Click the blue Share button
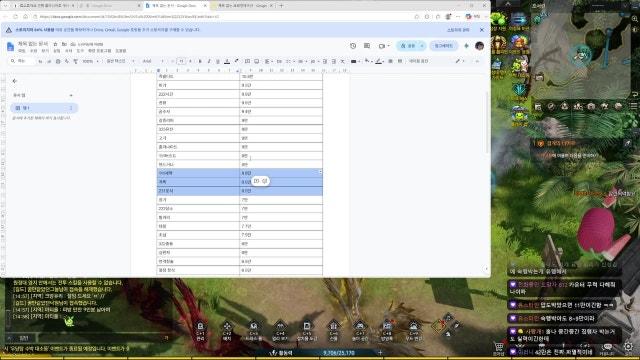Image resolution: width=640 pixels, height=360 pixels. pyautogui.click(x=408, y=46)
